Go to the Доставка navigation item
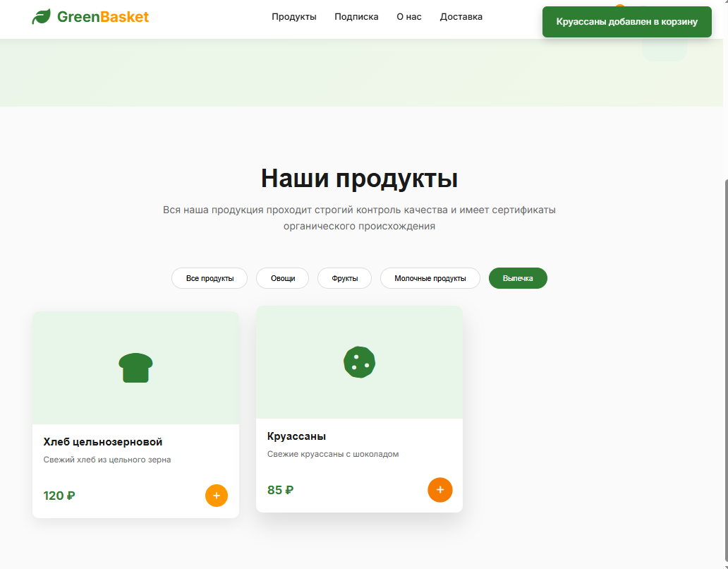The height and width of the screenshot is (569, 728). tap(461, 17)
